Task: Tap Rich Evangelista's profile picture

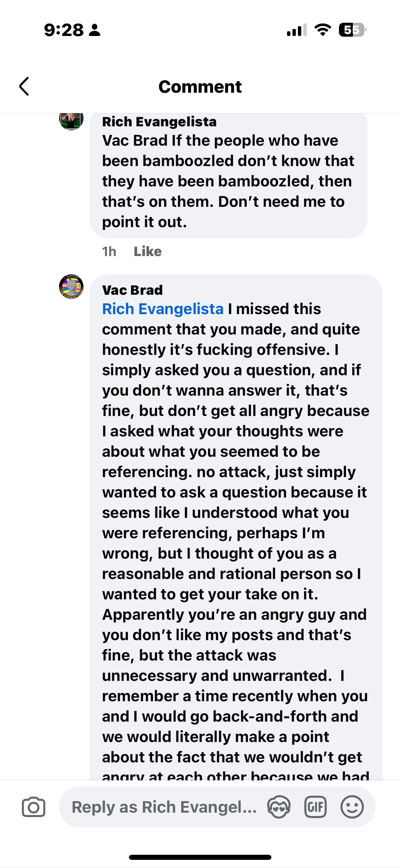Action: pos(71,120)
